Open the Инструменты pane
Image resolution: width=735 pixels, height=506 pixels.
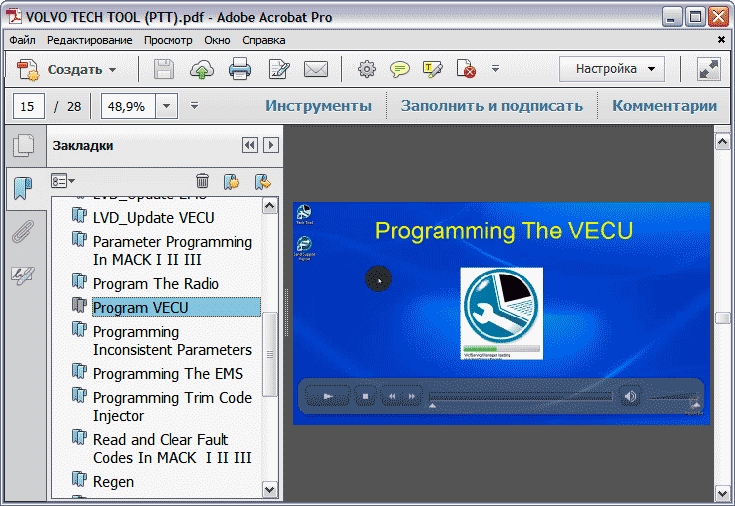click(318, 106)
